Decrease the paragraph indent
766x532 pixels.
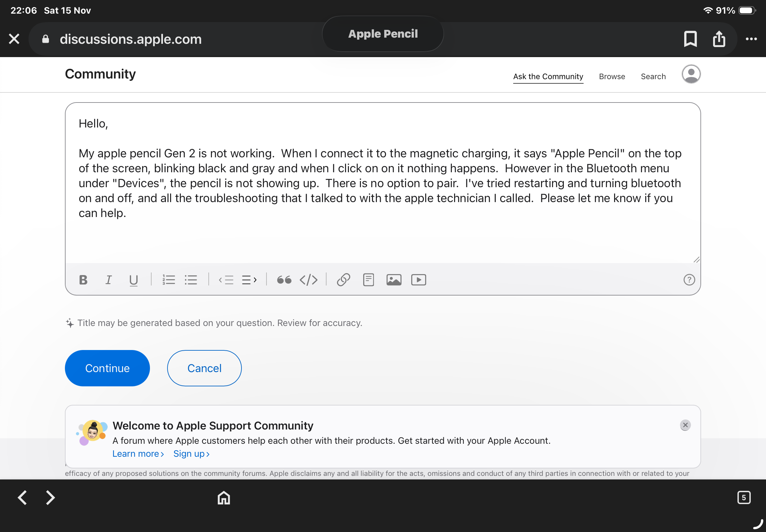pyautogui.click(x=226, y=280)
